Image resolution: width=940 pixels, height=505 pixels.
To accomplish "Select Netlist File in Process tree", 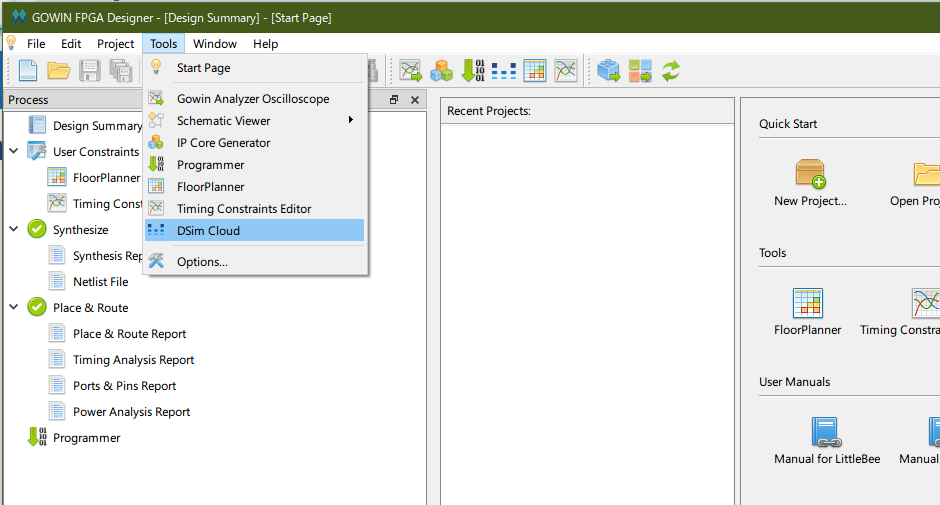I will click(x=101, y=281).
